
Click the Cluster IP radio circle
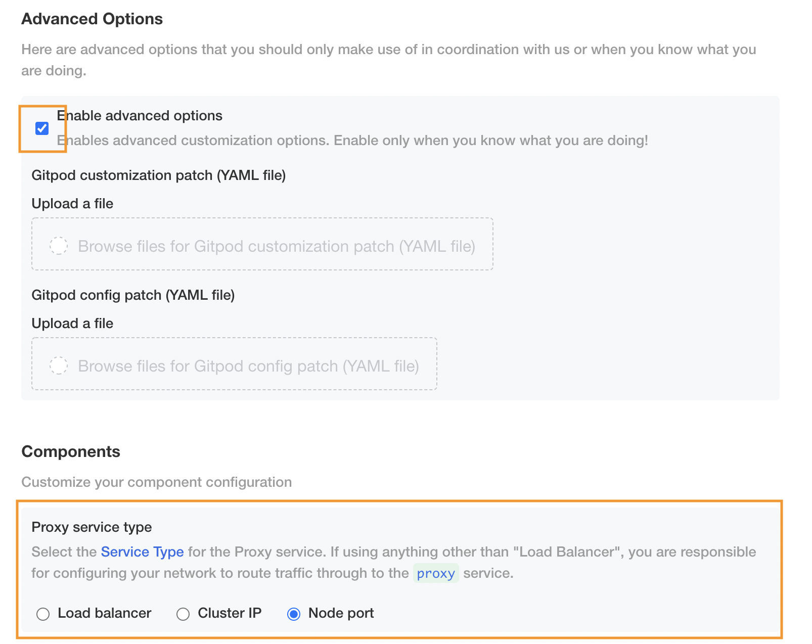[183, 614]
